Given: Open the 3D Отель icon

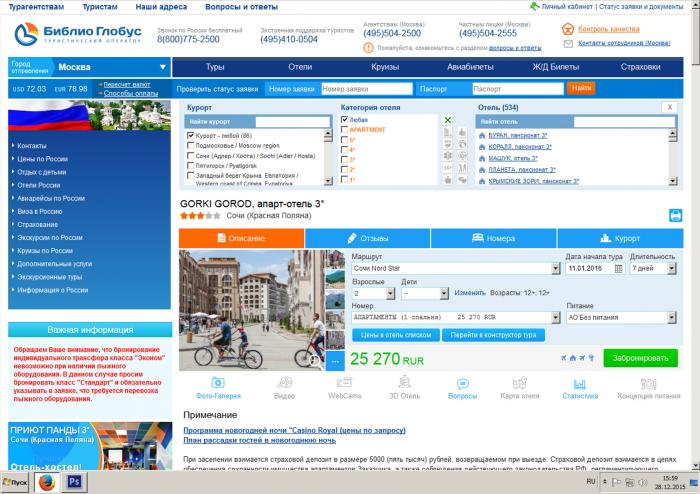Looking at the screenshot, I should [404, 382].
